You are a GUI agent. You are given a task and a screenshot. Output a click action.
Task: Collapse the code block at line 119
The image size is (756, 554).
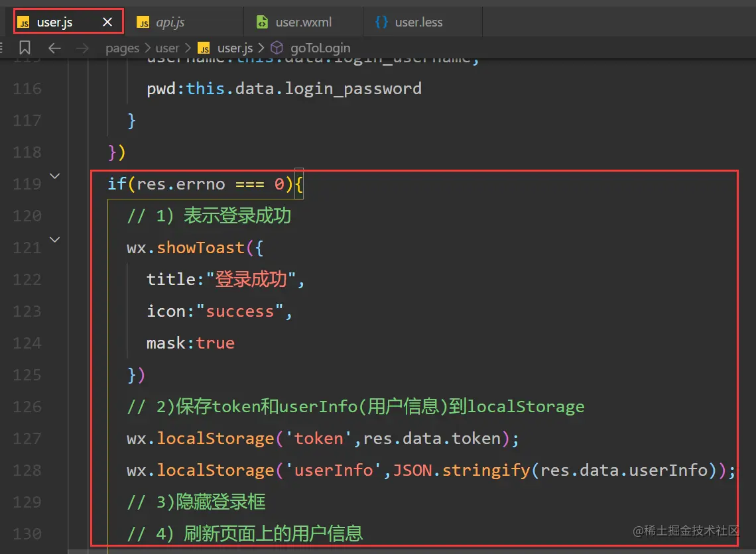pyautogui.click(x=55, y=176)
